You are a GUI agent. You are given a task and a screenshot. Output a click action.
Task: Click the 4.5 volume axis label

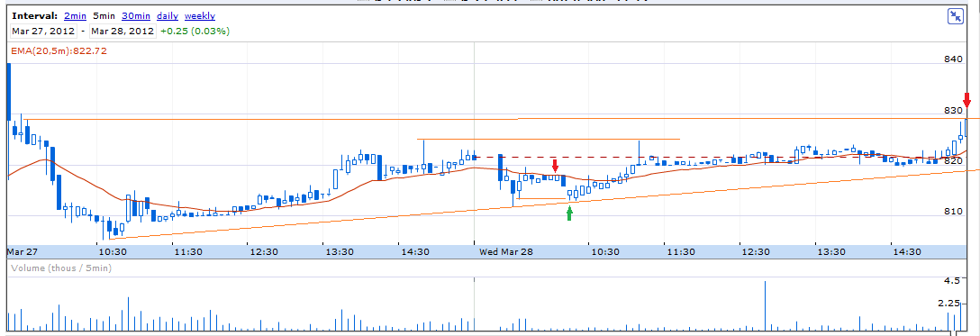pyautogui.click(x=951, y=280)
